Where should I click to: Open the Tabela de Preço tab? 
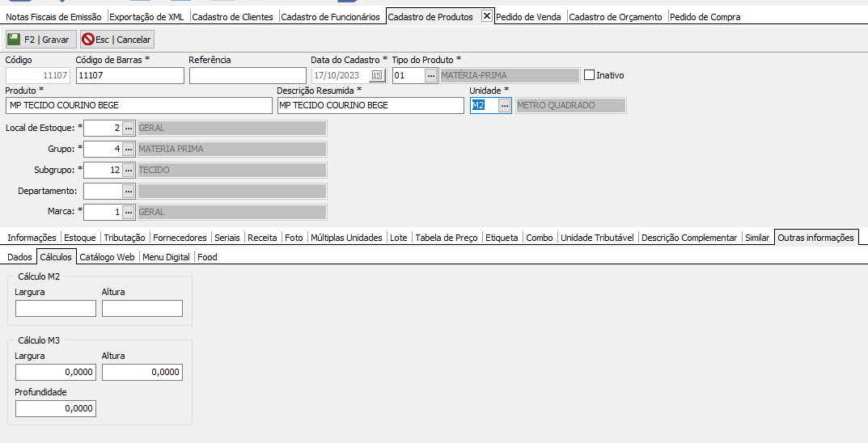449,238
